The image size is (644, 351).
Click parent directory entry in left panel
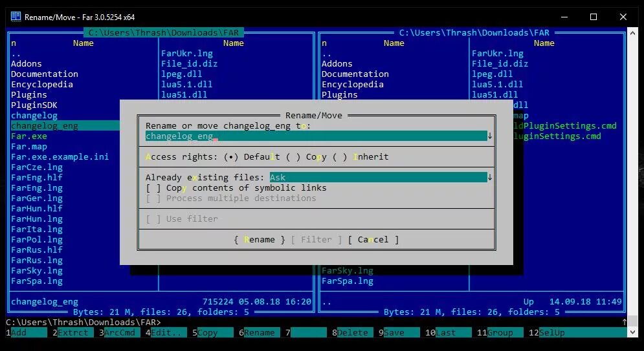point(16,53)
